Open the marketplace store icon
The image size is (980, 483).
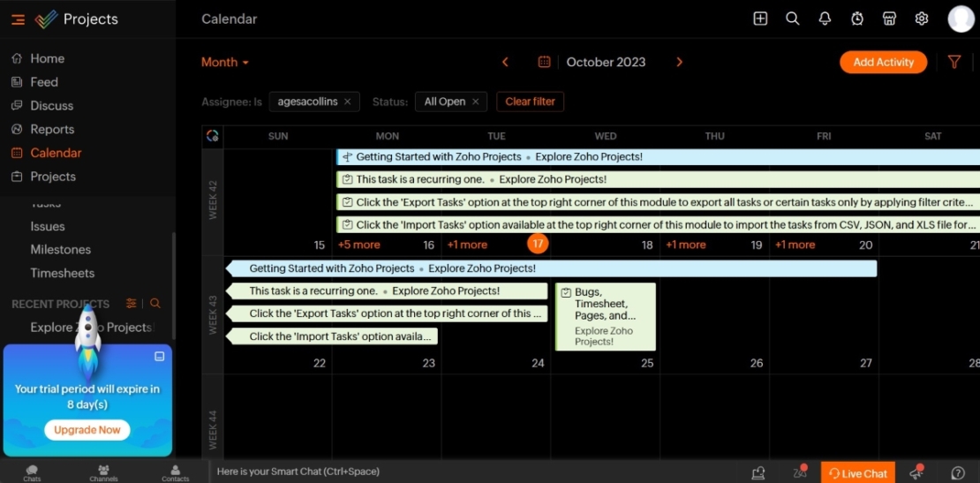[889, 19]
